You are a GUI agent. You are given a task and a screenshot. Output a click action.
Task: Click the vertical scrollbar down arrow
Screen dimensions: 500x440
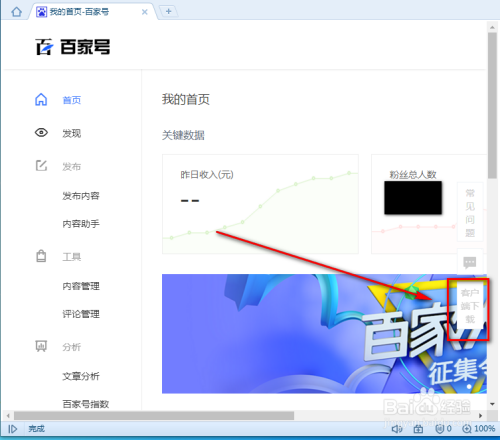[492, 404]
